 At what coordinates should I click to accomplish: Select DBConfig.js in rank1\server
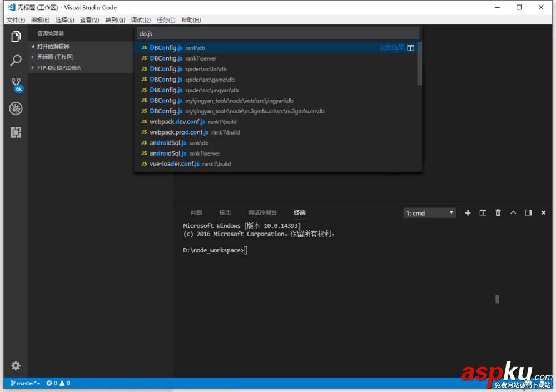[x=276, y=58]
